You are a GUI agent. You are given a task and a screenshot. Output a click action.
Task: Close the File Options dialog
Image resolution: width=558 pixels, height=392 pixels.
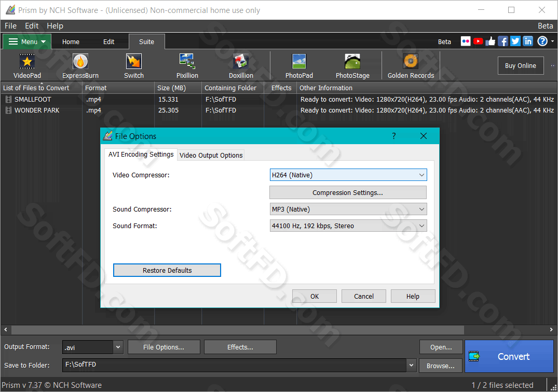(x=423, y=136)
